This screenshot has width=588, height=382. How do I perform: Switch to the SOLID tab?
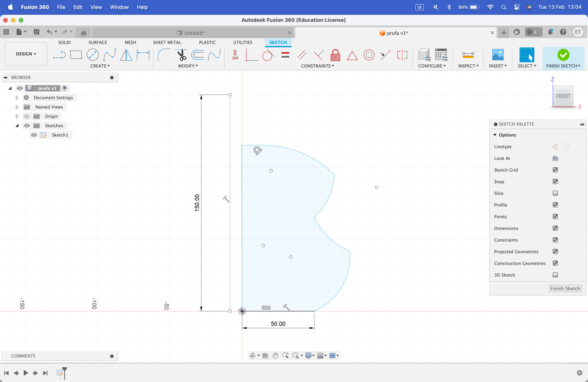(x=64, y=43)
